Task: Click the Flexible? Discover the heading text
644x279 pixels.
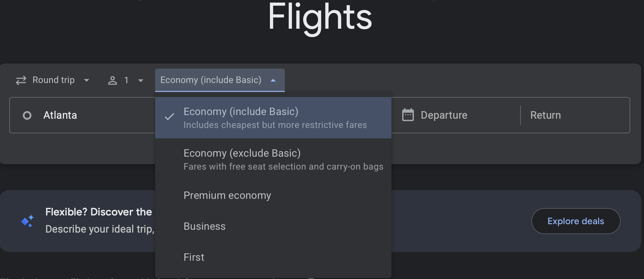Action: pyautogui.click(x=99, y=212)
